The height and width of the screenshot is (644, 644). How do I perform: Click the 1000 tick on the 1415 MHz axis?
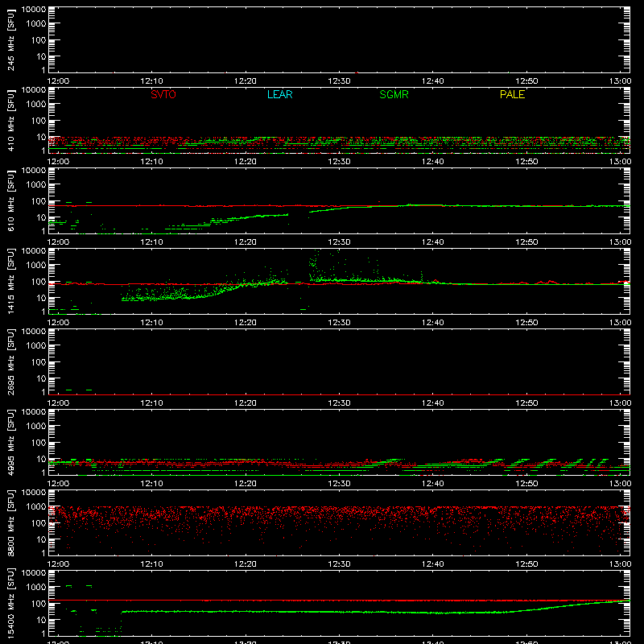(x=36, y=266)
